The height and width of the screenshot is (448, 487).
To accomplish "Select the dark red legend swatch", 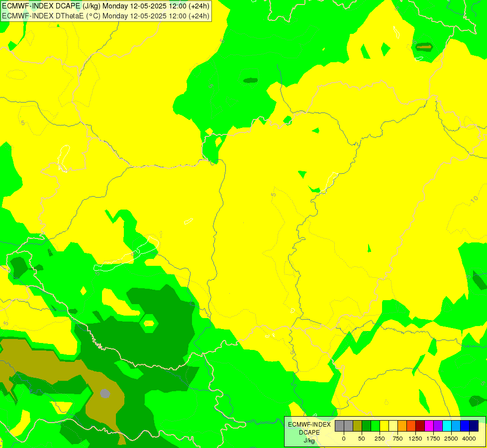I will (x=420, y=426).
